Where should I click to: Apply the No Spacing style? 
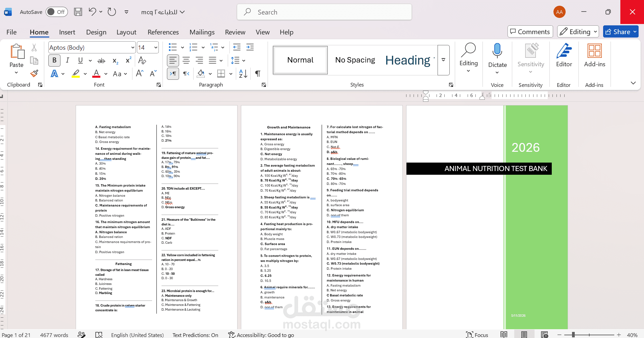point(355,60)
